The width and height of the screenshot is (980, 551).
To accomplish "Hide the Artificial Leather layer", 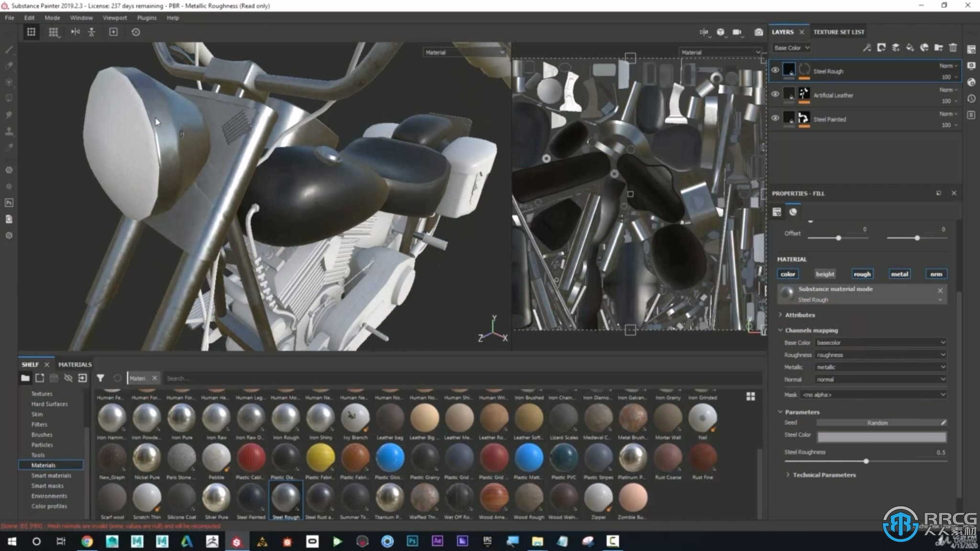I will [x=775, y=94].
